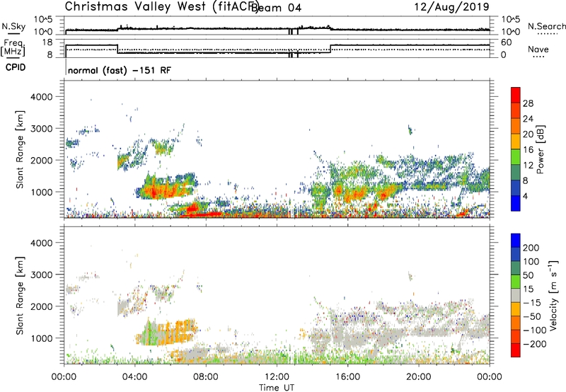
Task: Pick the light green 12–16 dB Power segment
Action: pyautogui.click(x=516, y=157)
